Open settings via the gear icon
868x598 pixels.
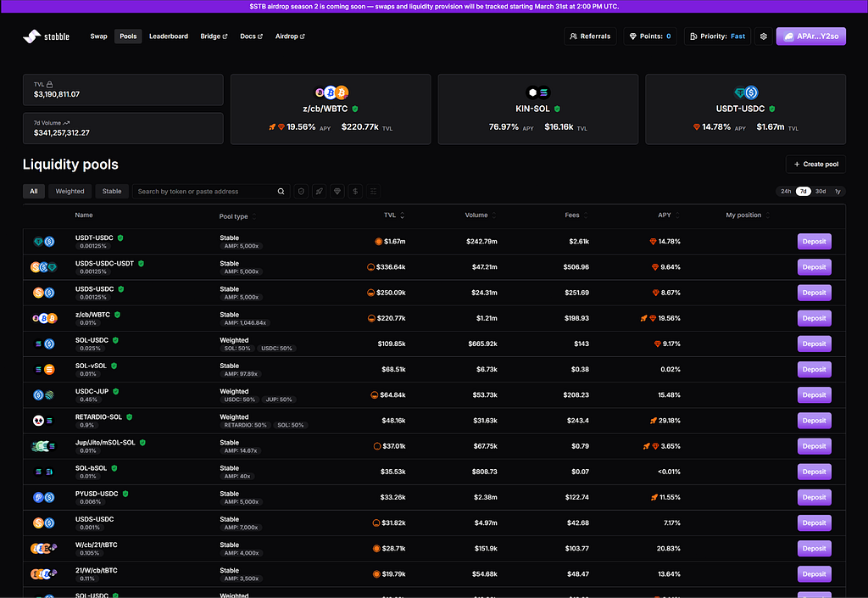[764, 36]
